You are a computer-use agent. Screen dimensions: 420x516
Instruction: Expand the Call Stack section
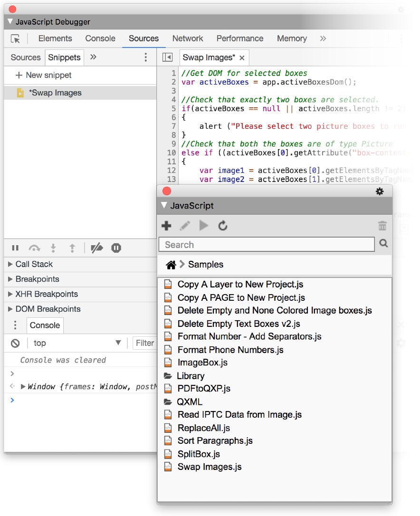(80, 264)
